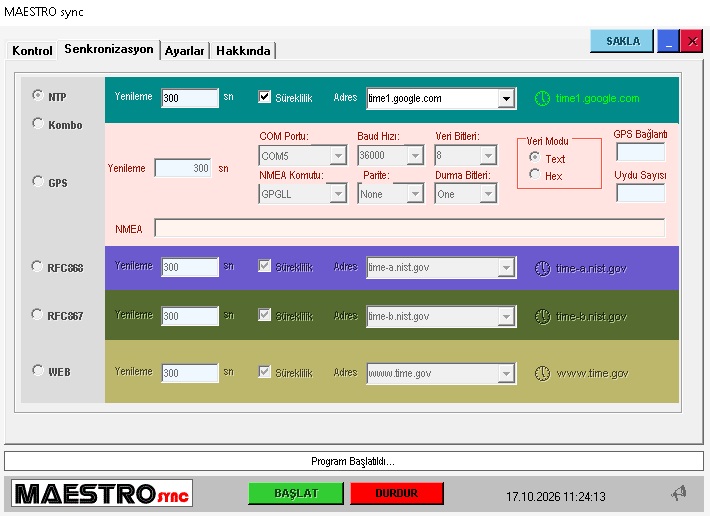Click the time-a.nist.gov label beside clock
Screen dimensions: 710x516
[x=591, y=268]
